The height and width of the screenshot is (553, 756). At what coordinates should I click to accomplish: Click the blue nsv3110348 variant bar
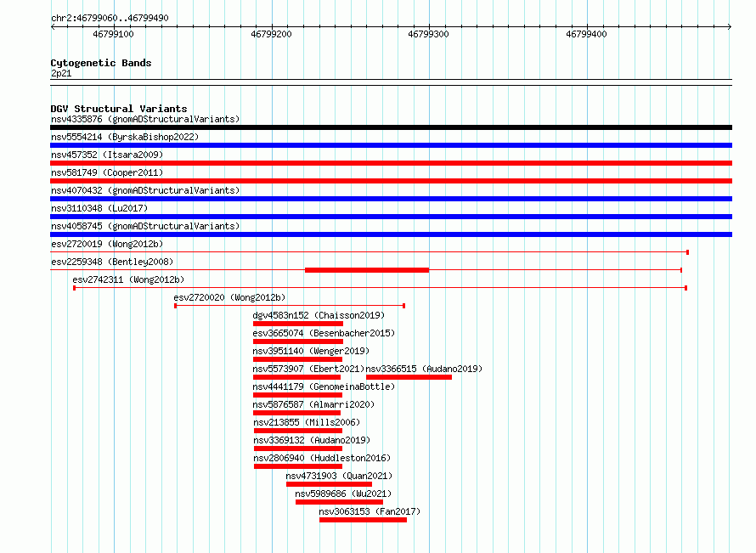tap(391, 217)
